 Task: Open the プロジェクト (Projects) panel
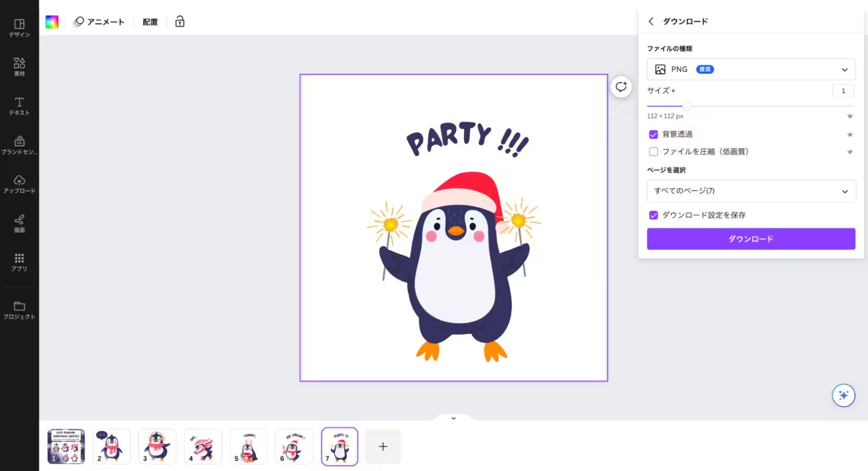click(19, 310)
